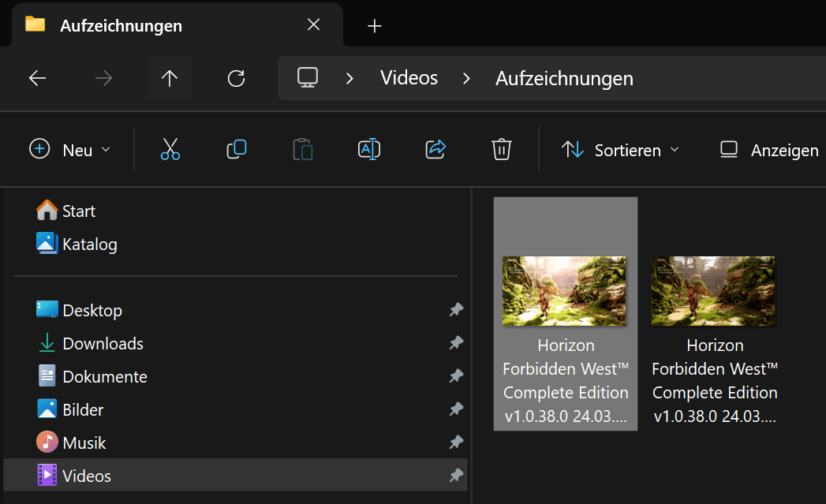Expand chevron after the PC icon

[x=349, y=78]
